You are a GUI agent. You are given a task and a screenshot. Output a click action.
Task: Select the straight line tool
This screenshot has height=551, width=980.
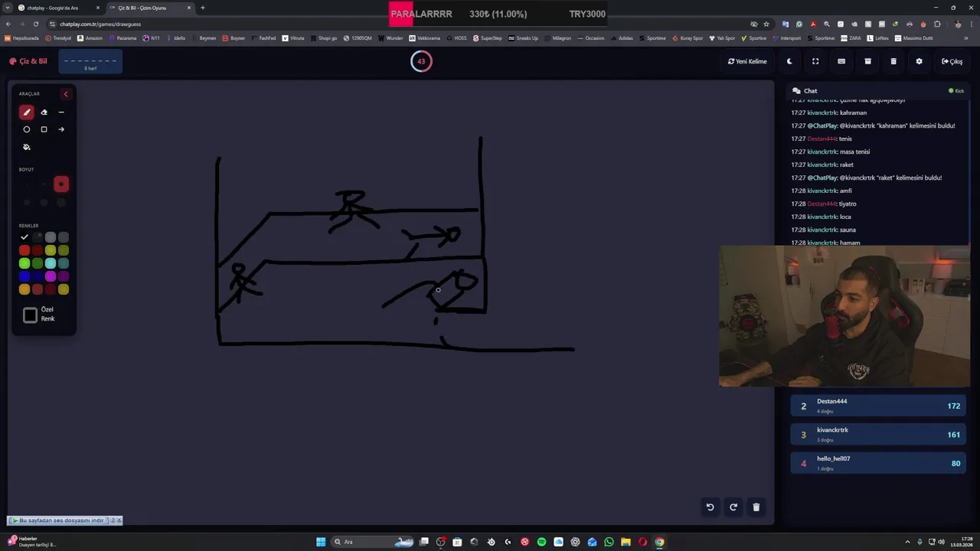click(61, 112)
